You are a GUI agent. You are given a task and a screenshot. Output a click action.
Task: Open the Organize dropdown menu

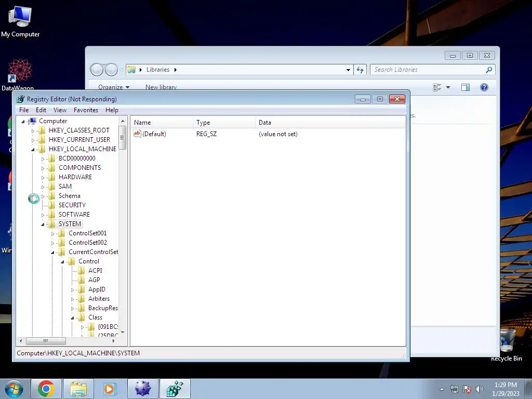[114, 87]
